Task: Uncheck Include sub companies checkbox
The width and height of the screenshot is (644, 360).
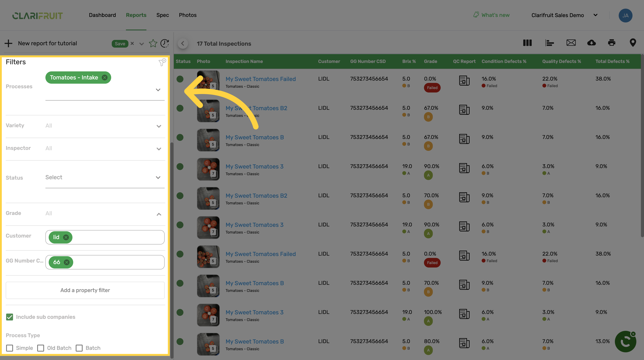Action: 10,317
